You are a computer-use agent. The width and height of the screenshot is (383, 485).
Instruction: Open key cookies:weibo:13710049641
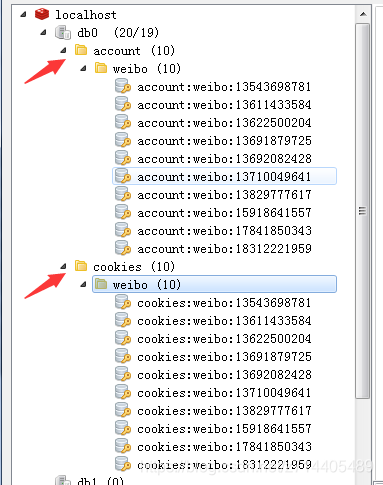point(224,393)
